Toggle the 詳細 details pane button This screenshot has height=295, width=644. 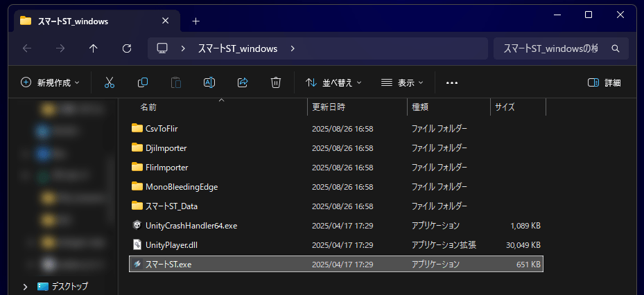(604, 82)
